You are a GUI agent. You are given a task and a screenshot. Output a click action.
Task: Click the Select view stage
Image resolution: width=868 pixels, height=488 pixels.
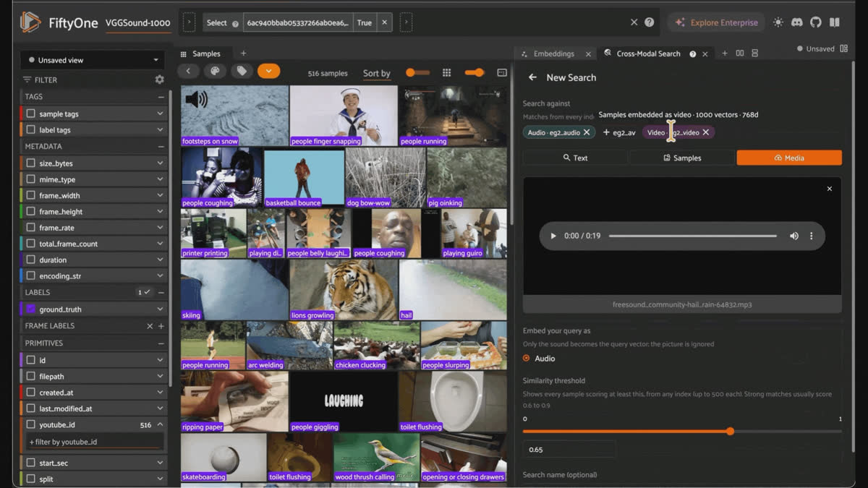coord(222,22)
